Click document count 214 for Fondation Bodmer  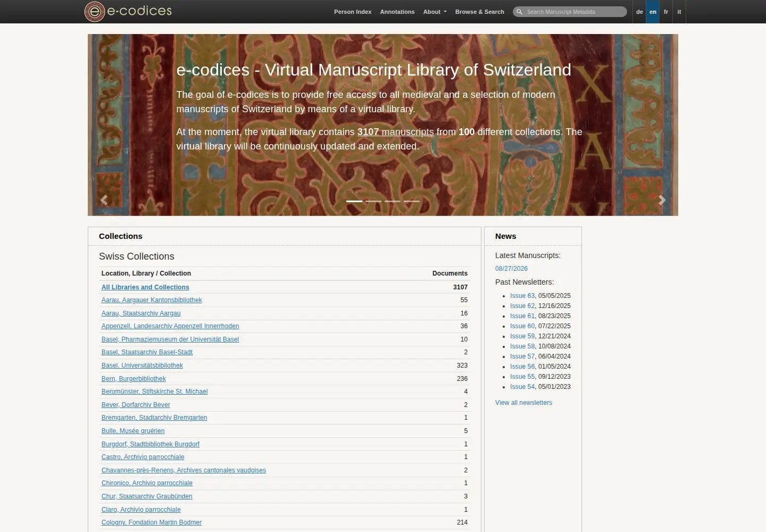pyautogui.click(x=462, y=522)
